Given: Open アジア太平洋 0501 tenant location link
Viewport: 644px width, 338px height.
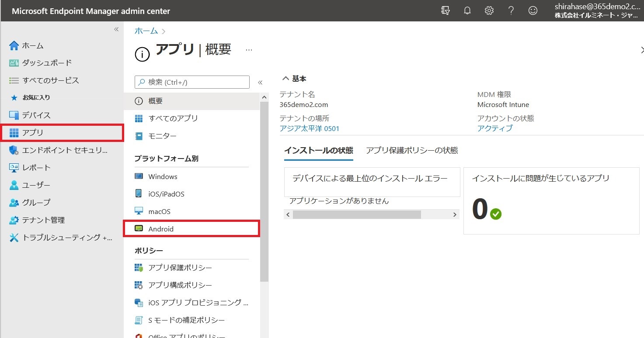Looking at the screenshot, I should [310, 128].
